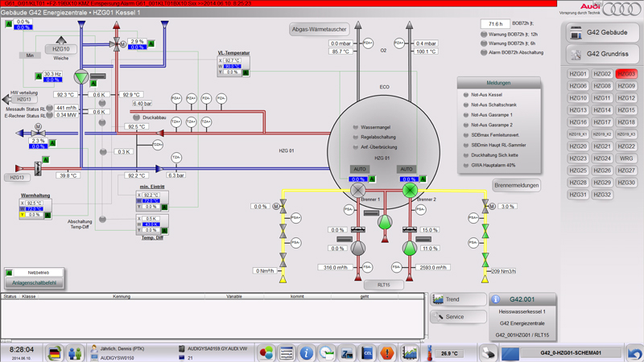Viewport: 644px width, 362px height.
Task: Switch to HZG03 boiler tab
Action: point(626,74)
